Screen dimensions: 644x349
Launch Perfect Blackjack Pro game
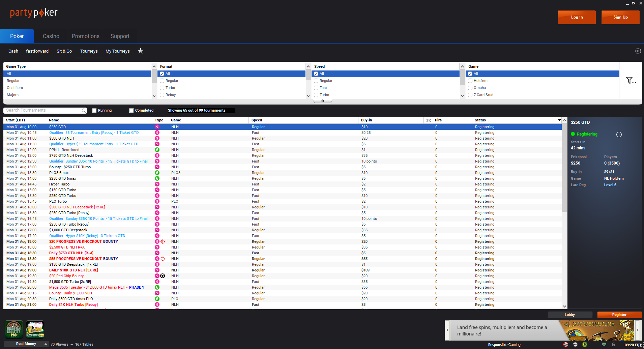(35, 329)
